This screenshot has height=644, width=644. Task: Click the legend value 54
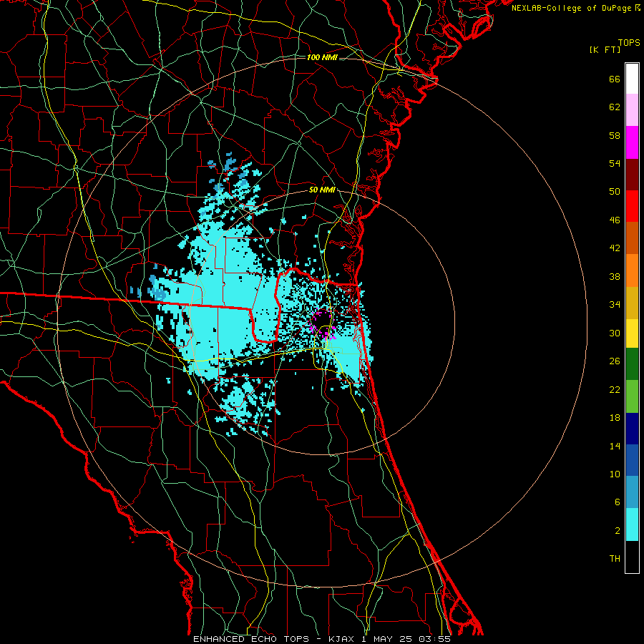click(x=615, y=163)
